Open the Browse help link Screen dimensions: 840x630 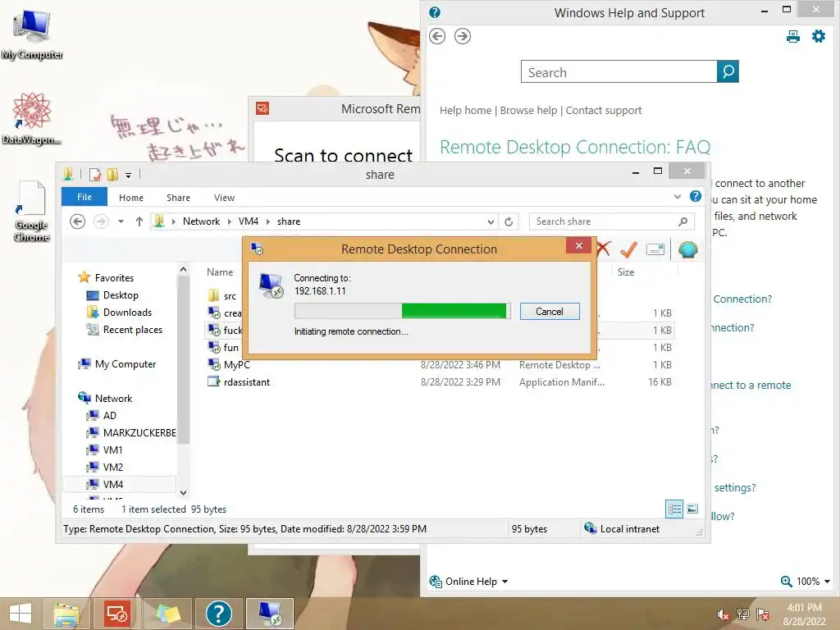click(x=528, y=111)
